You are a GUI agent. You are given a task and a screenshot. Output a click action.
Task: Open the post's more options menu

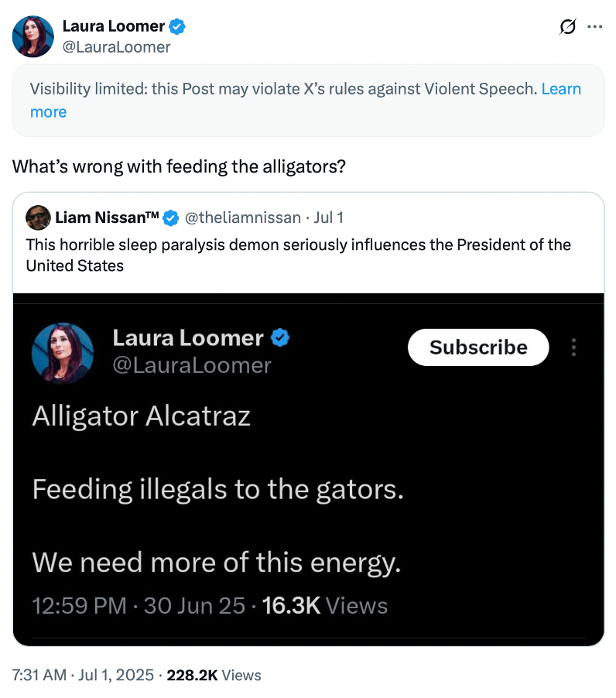(594, 27)
